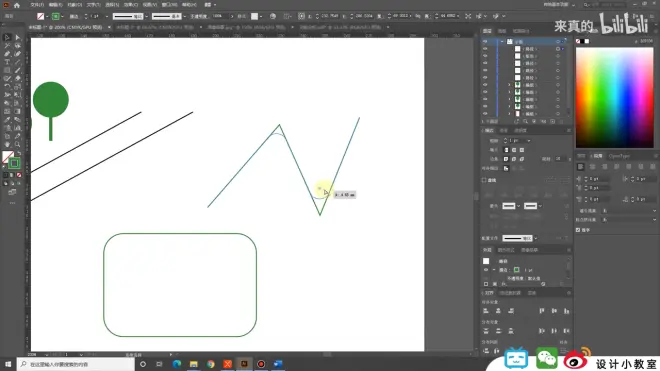Select the Pen tool
Image resolution: width=660 pixels, height=371 pixels.
coord(7,54)
